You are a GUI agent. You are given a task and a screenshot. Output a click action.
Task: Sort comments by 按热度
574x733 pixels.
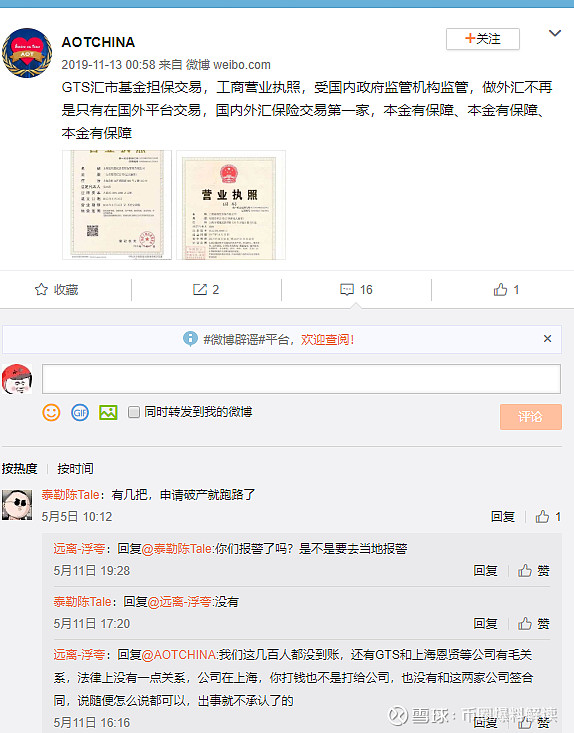pyautogui.click(x=20, y=468)
